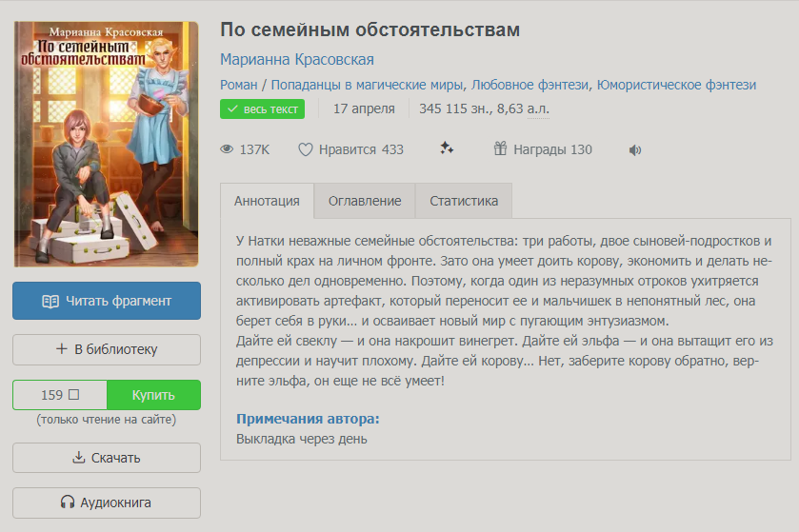The image size is (799, 532).
Task: Click the только чтение на сайте note
Action: [x=106, y=420]
